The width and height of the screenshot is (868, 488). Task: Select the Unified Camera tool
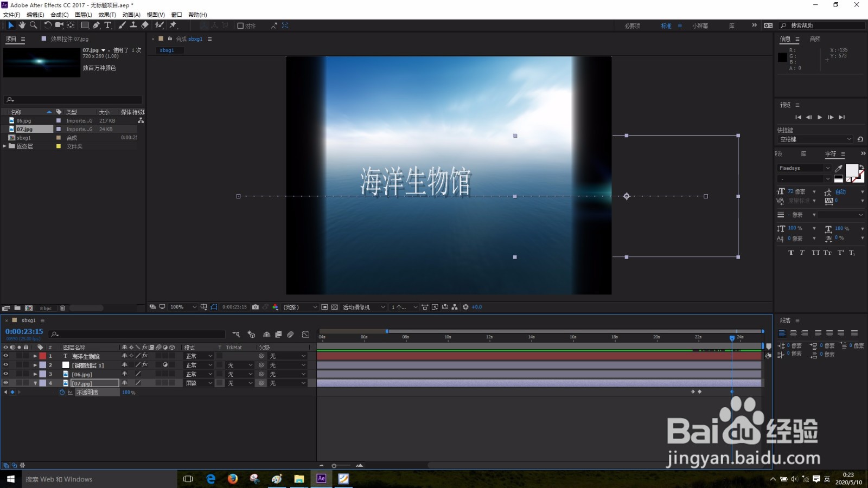tap(59, 25)
